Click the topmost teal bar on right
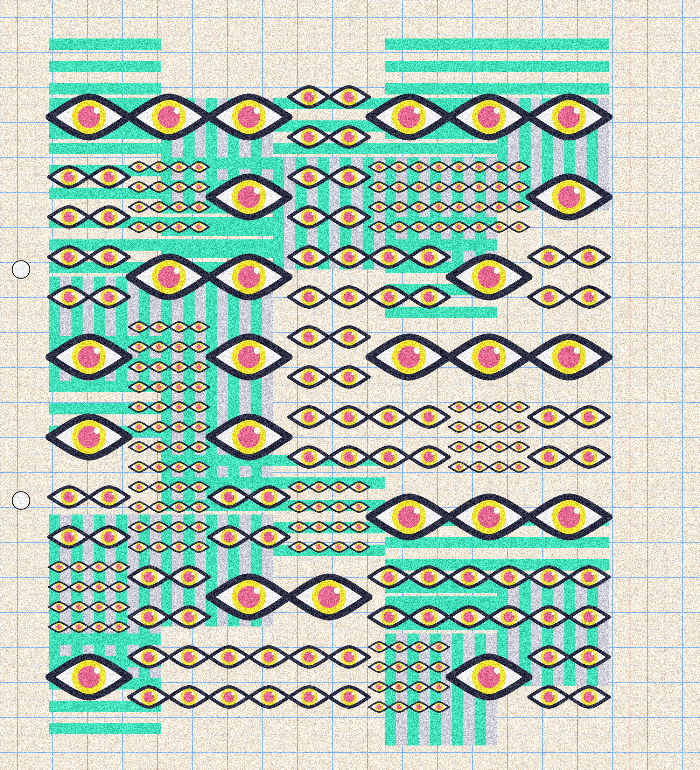 (x=496, y=44)
